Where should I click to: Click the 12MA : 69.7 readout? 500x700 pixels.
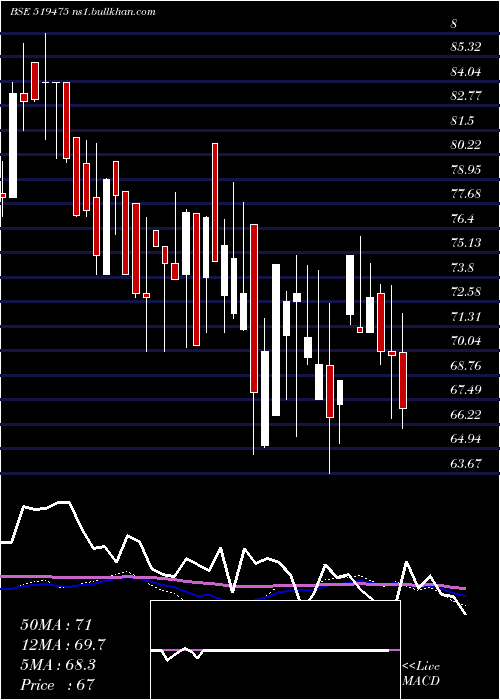click(x=63, y=644)
